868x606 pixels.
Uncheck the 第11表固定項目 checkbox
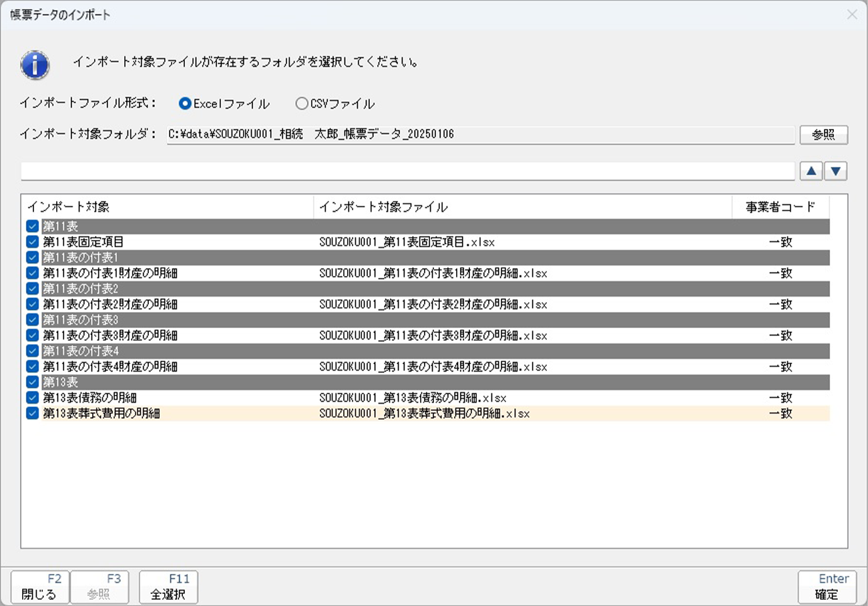(32, 242)
